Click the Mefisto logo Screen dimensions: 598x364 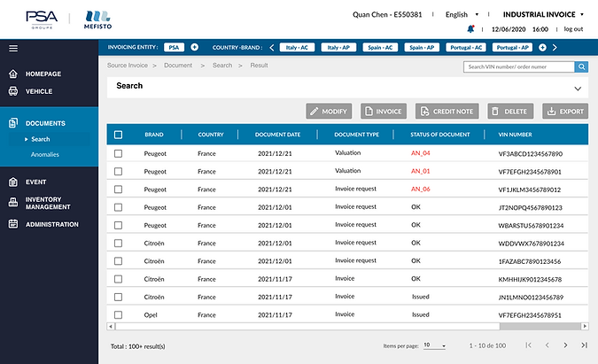[x=97, y=19]
